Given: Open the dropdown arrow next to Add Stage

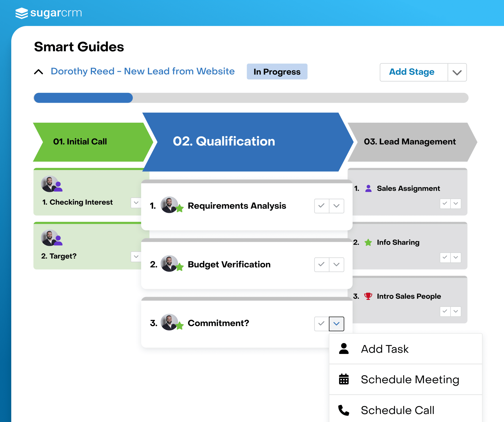Looking at the screenshot, I should click(x=457, y=72).
